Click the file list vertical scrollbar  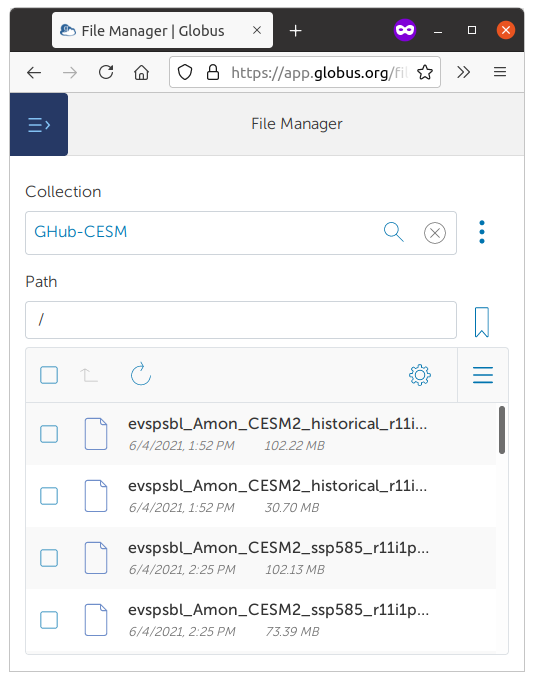(x=502, y=430)
